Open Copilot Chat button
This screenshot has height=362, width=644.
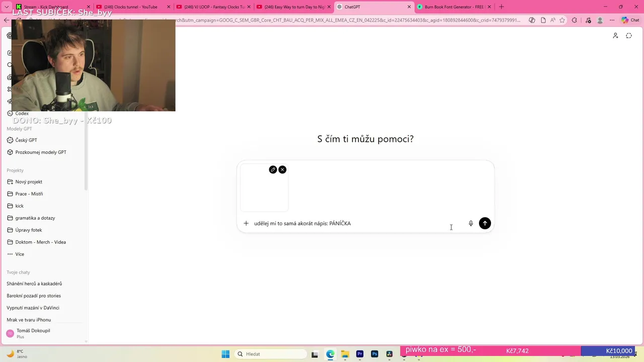630,20
